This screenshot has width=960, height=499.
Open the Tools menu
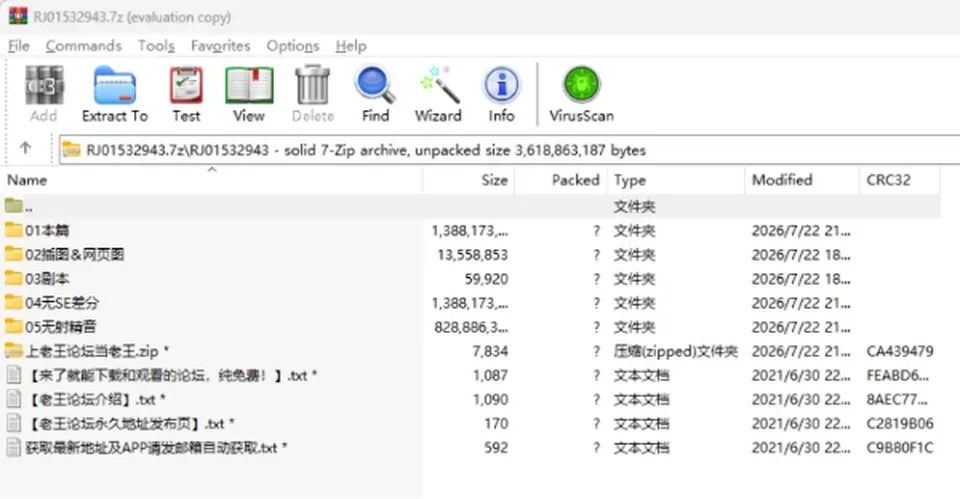[156, 46]
